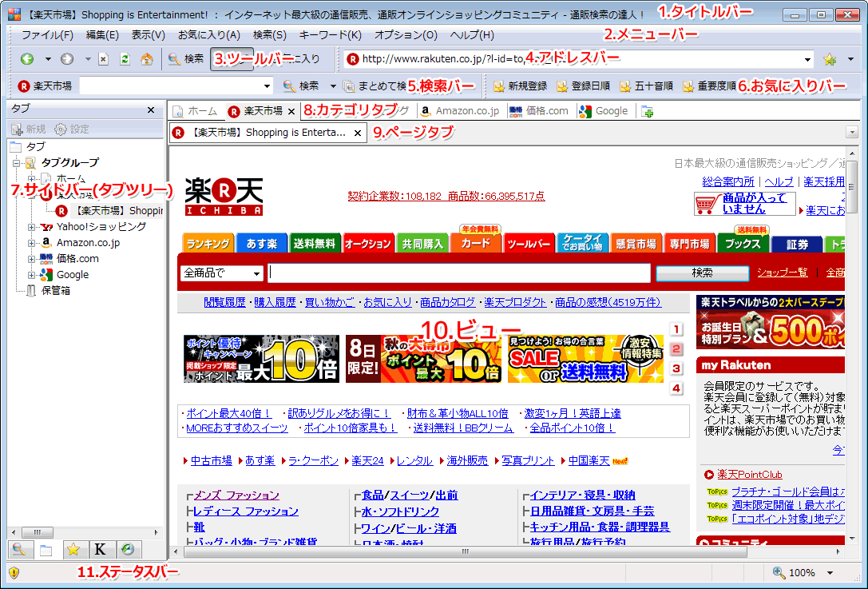This screenshot has height=589, width=868.
Task: Click the Rakuten page search text field
Action: coord(459,273)
